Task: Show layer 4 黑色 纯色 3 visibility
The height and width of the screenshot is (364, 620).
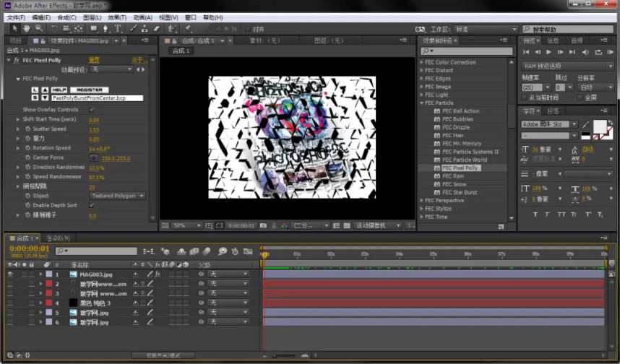Action: (10, 303)
